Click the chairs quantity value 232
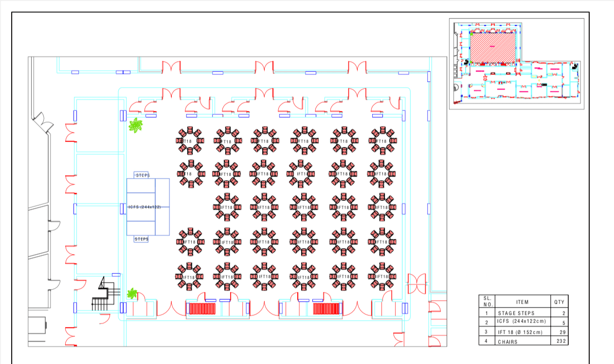This screenshot has height=364, width=614. (x=560, y=342)
